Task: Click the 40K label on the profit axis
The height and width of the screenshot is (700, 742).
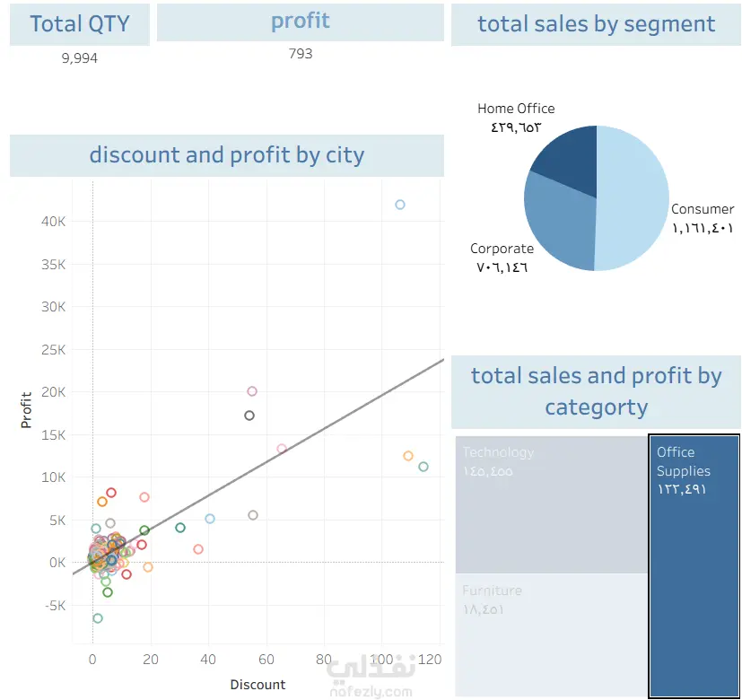Action: [x=54, y=221]
